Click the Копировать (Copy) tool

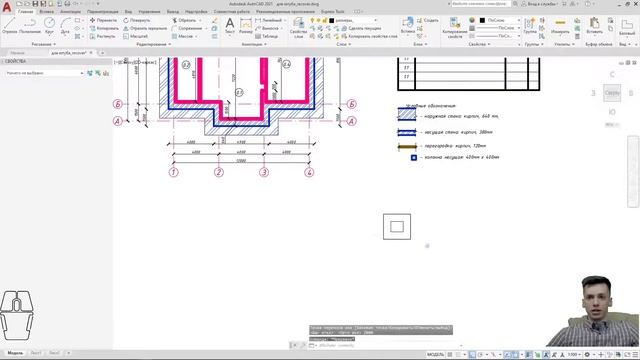104,28
